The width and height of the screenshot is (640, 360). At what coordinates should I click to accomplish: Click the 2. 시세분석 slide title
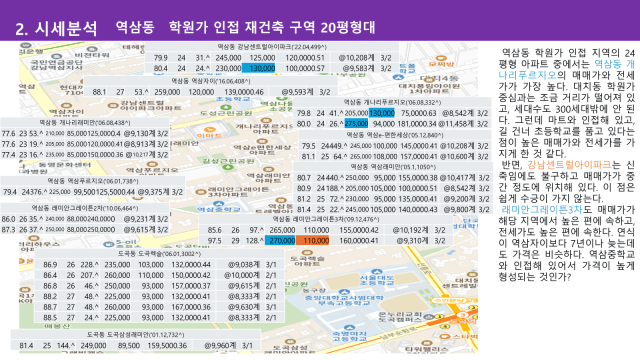[x=56, y=29]
